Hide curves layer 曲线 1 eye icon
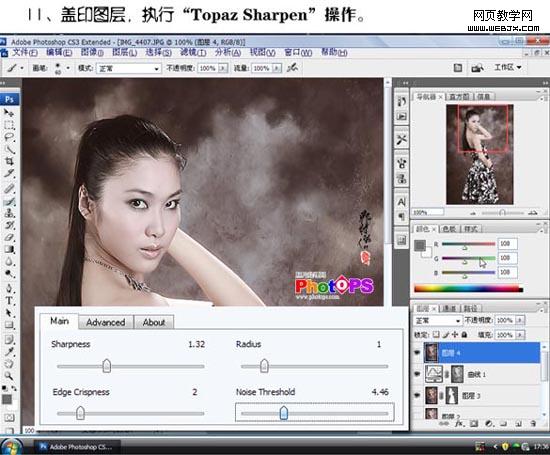 coord(417,374)
